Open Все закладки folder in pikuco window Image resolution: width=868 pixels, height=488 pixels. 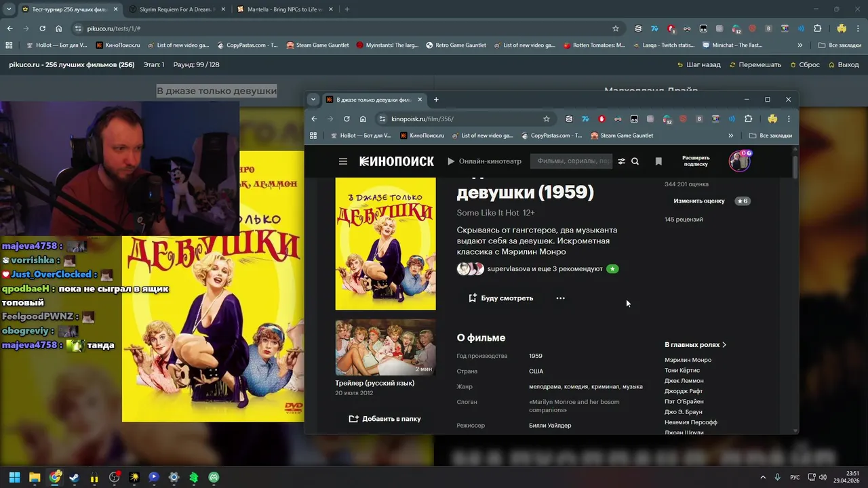[x=840, y=45]
